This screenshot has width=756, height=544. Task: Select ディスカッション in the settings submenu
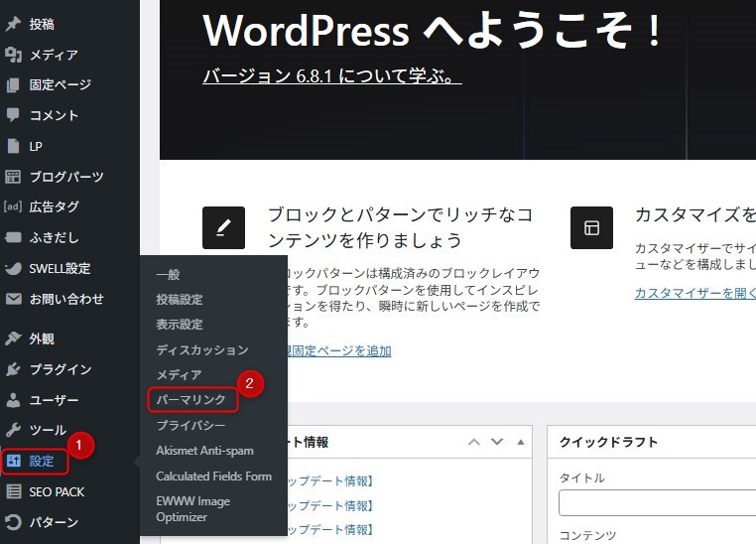click(202, 350)
